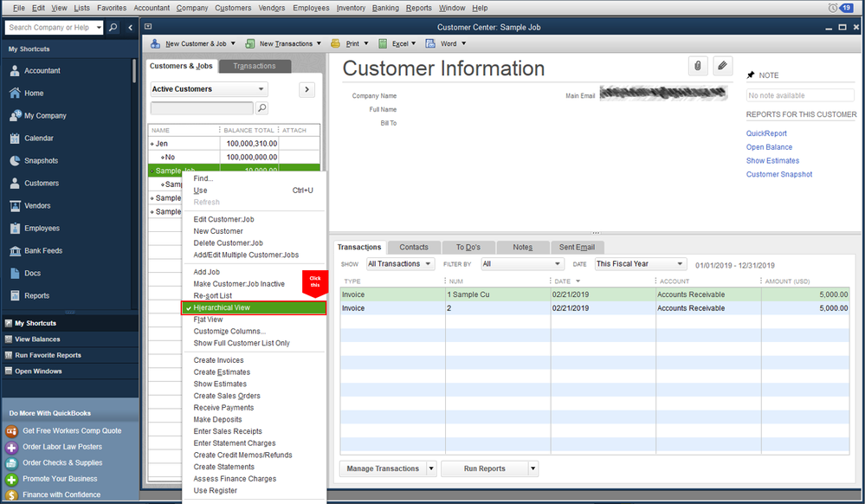Viewport: 865px width, 504px height.
Task: Click the reminders clock icon top right
Action: 833,8
